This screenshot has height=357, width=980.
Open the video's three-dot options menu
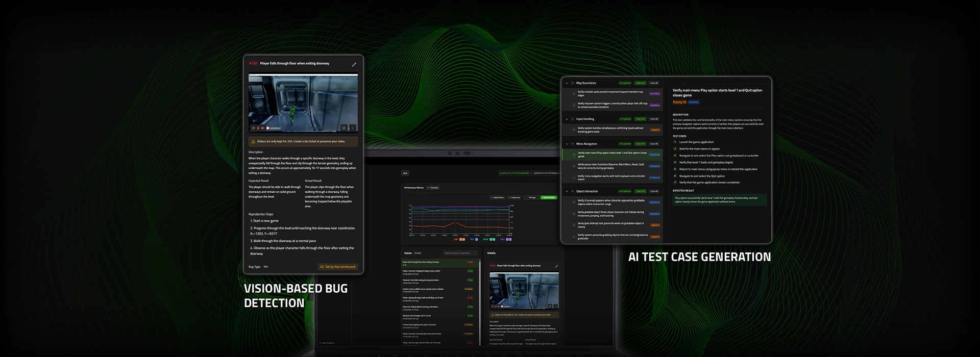tap(352, 128)
